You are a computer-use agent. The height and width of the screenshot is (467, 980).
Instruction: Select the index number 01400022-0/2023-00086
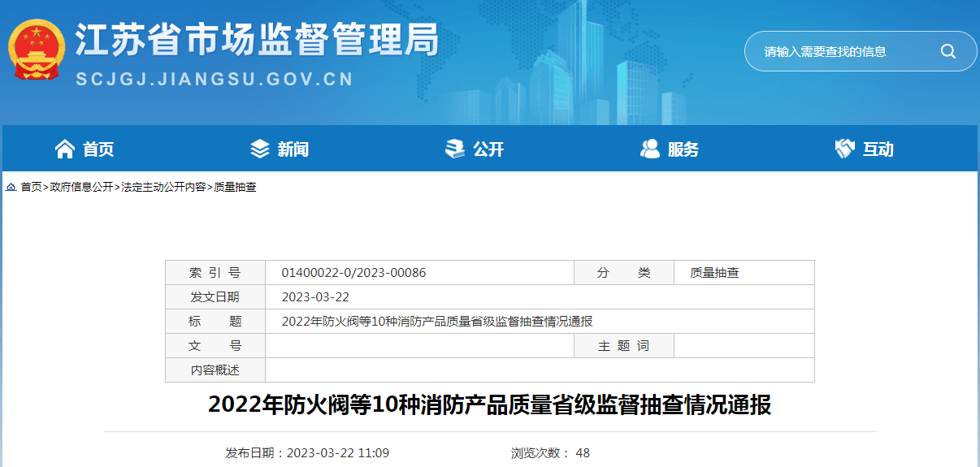tap(353, 273)
